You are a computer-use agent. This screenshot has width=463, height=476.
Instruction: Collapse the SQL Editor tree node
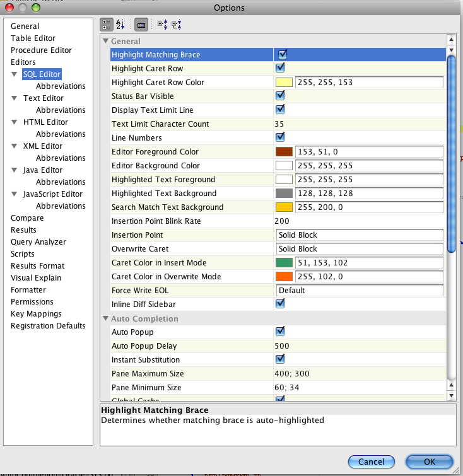click(14, 74)
